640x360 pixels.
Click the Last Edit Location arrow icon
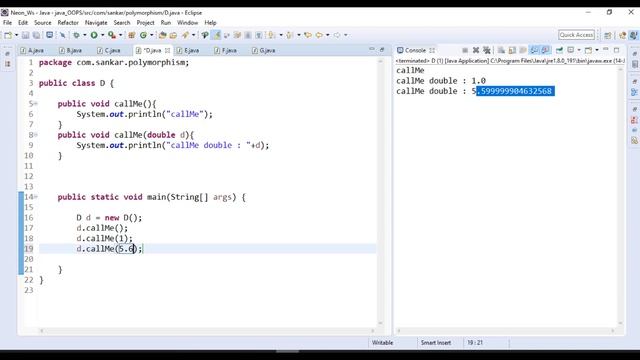click(x=308, y=35)
